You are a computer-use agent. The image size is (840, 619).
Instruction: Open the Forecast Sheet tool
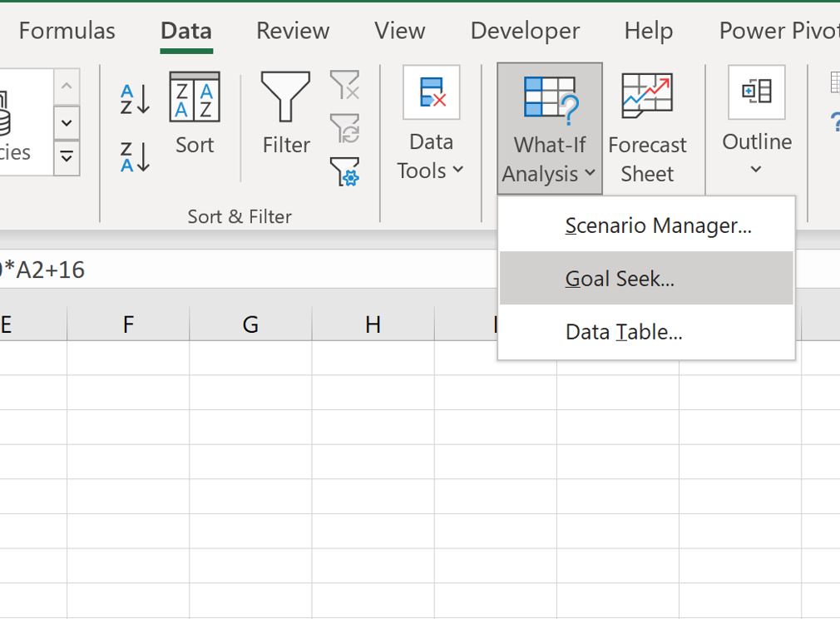[647, 129]
